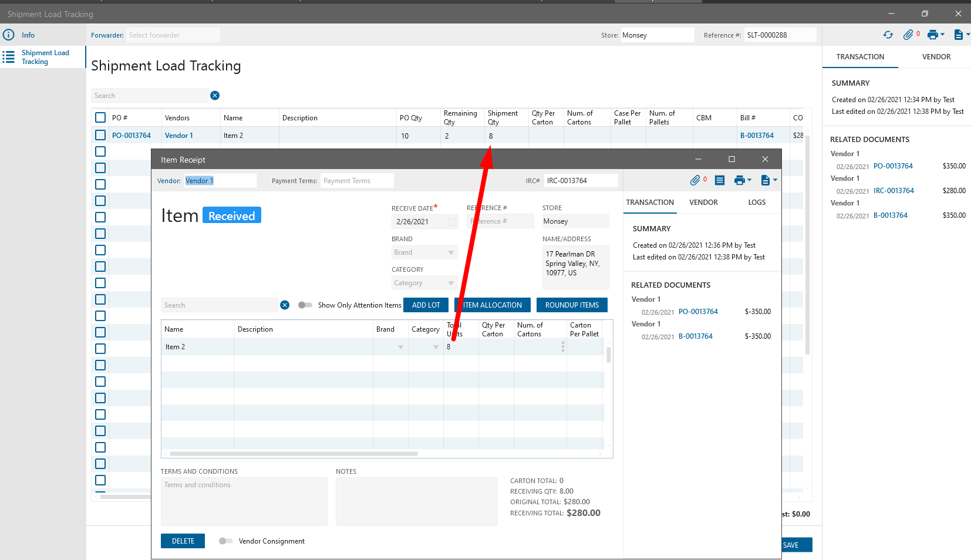This screenshot has height=560, width=971.
Task: Click the Receive Date field
Action: pyautogui.click(x=418, y=222)
